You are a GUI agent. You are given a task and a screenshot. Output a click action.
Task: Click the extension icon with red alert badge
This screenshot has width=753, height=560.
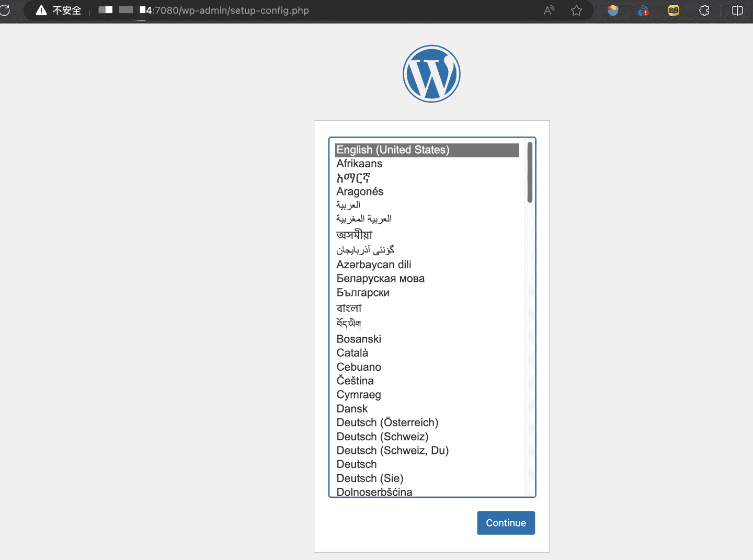(643, 10)
